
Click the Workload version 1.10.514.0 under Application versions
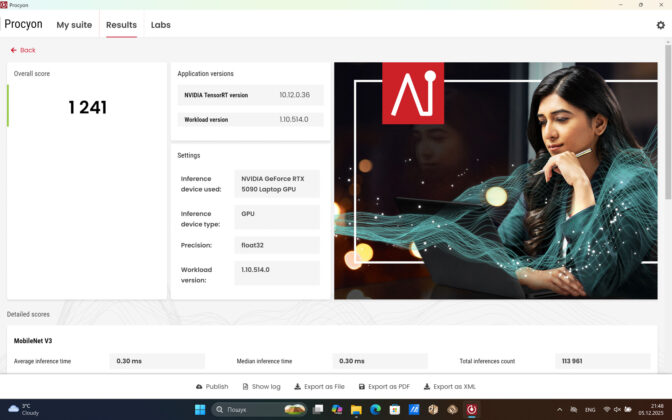(294, 119)
